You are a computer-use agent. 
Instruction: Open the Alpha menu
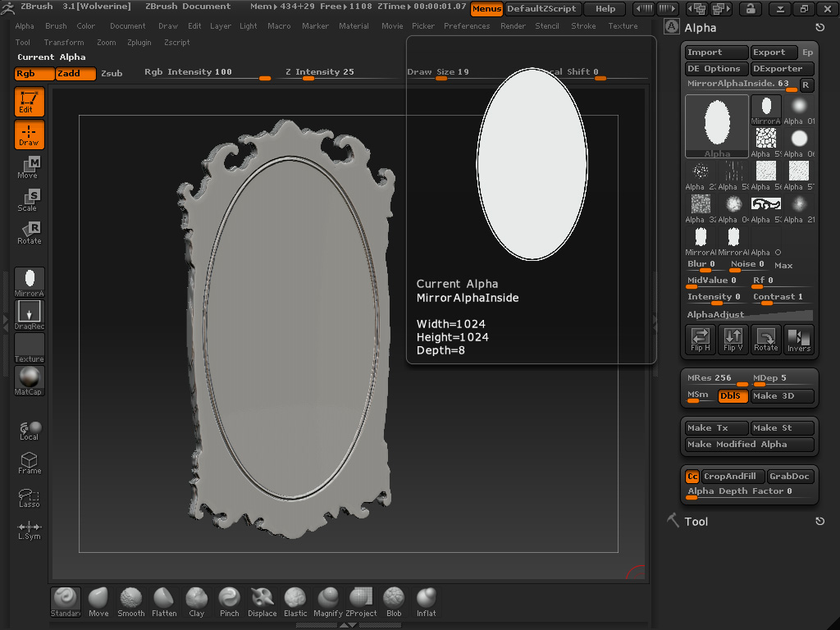pyautogui.click(x=25, y=25)
